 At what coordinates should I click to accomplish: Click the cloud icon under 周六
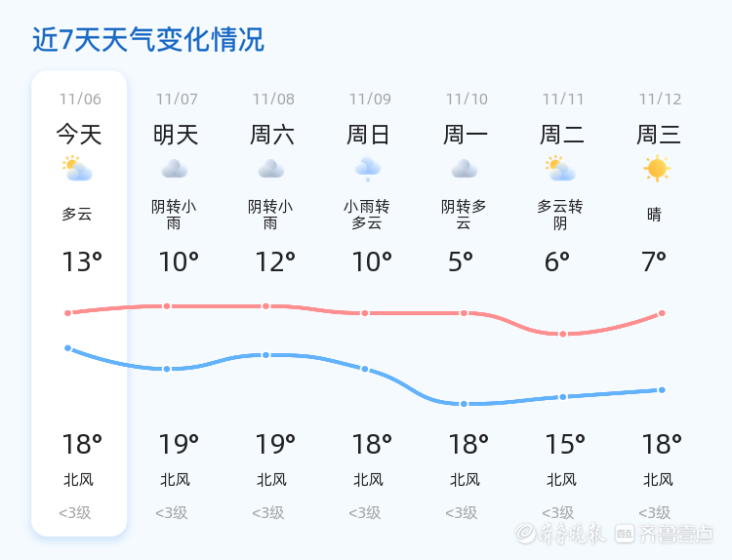click(x=271, y=169)
